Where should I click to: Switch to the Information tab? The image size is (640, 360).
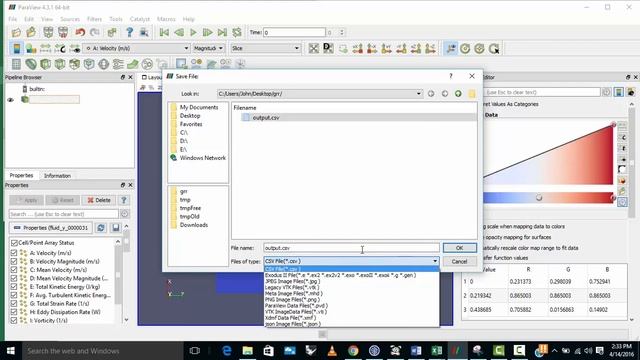[x=57, y=176]
